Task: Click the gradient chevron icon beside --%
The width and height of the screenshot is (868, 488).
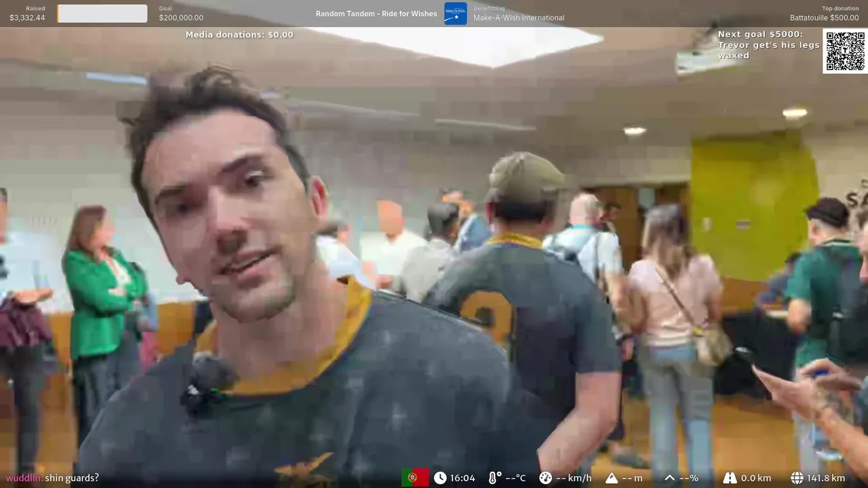Action: pyautogui.click(x=669, y=478)
